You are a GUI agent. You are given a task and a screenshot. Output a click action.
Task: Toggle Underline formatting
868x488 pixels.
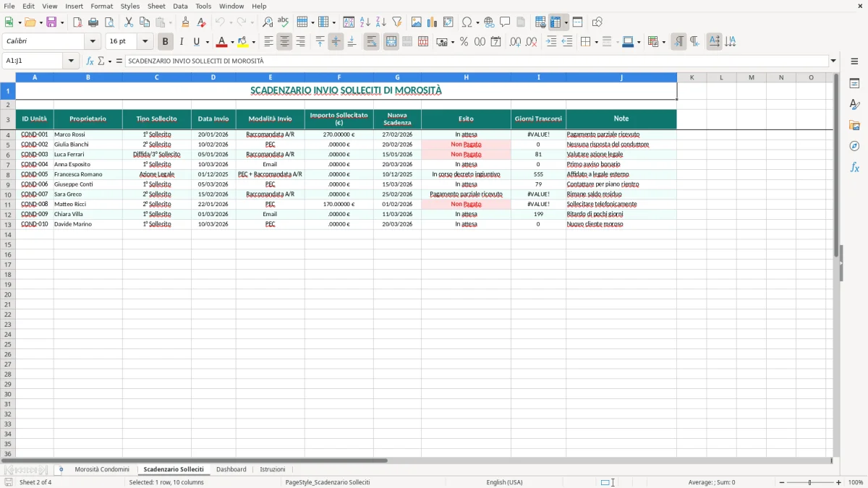point(196,42)
